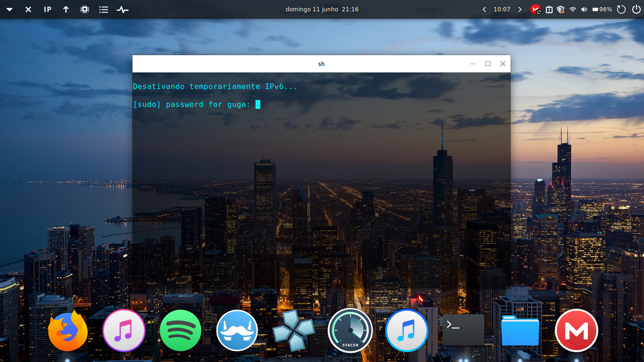Screen dimensions: 644x362
Task: Click the sh window title bar
Action: point(322,64)
